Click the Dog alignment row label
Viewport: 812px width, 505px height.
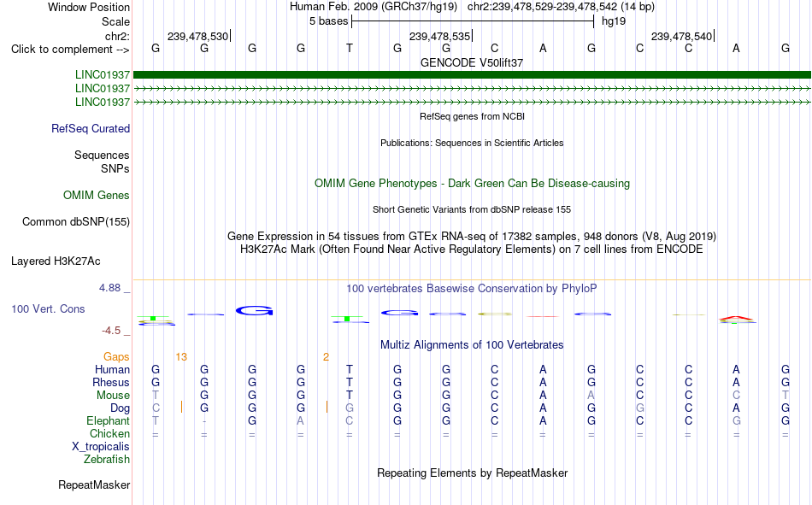pyautogui.click(x=120, y=408)
